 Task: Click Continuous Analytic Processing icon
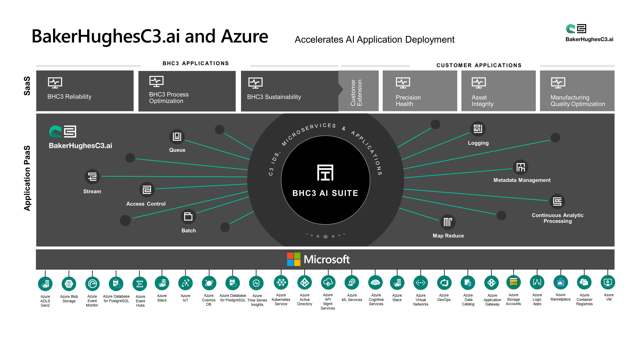(557, 201)
